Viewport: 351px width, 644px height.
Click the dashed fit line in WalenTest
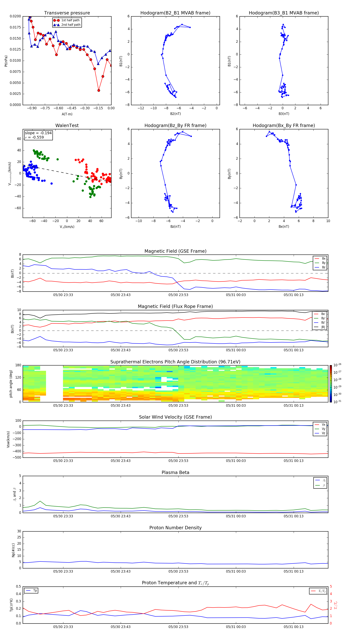click(67, 173)
